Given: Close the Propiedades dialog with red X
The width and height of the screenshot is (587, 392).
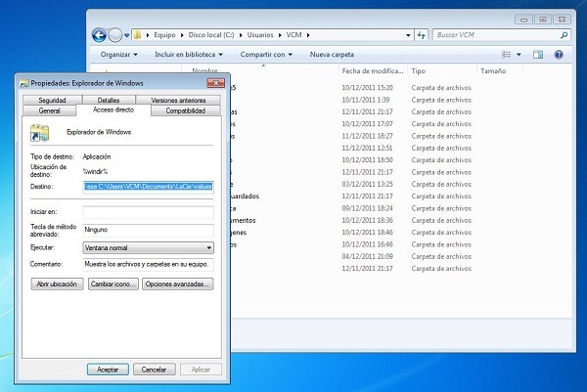Looking at the screenshot, I should 216,83.
